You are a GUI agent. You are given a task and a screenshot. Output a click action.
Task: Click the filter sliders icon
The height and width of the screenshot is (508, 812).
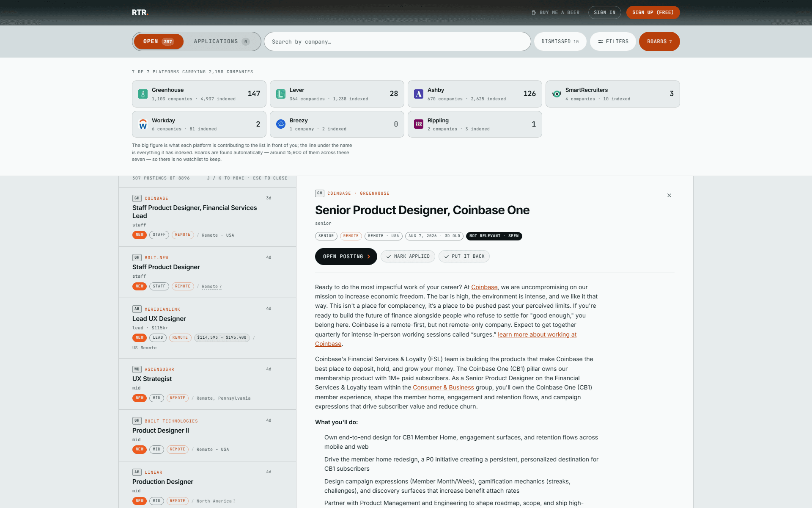tap(601, 41)
